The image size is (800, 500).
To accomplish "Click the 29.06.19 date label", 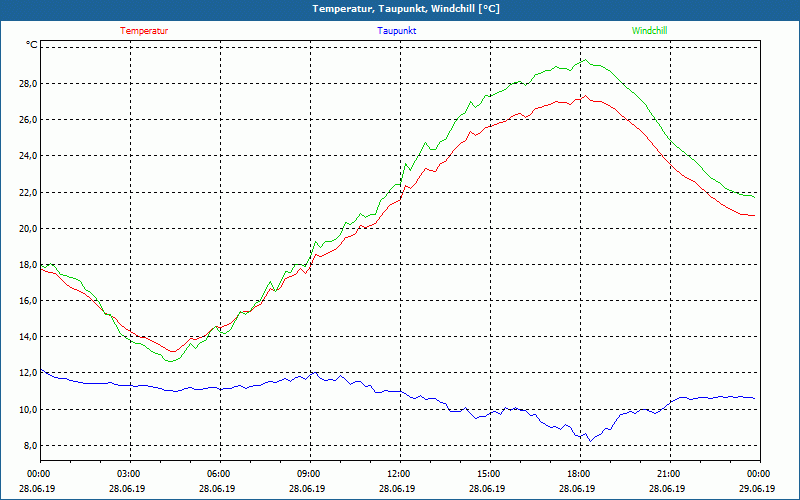I will click(x=757, y=488).
